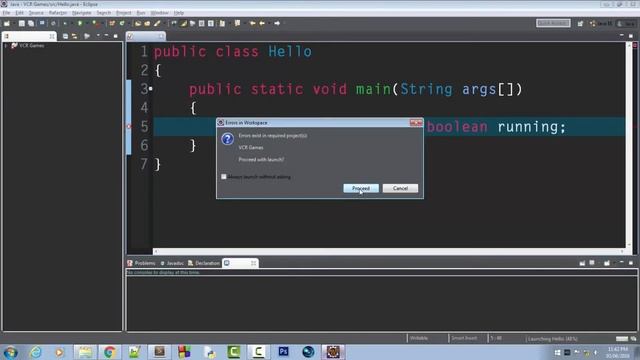Select the Package Explorer tab

(29, 36)
